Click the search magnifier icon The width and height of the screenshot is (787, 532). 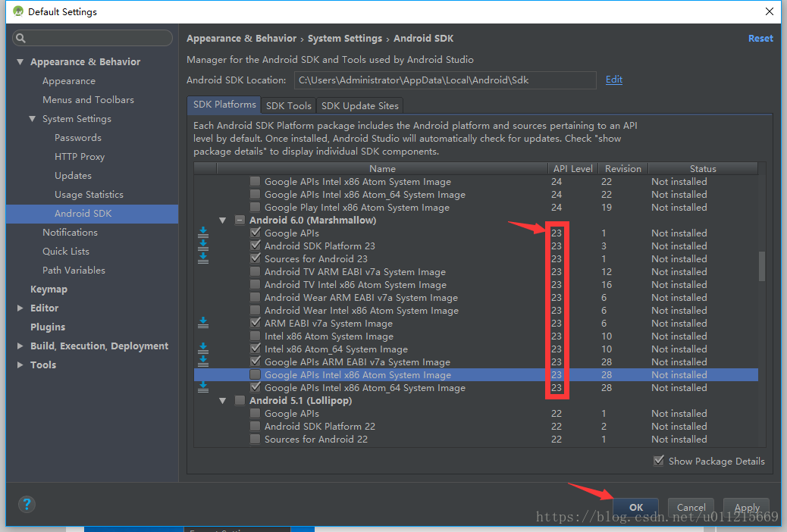[20, 38]
